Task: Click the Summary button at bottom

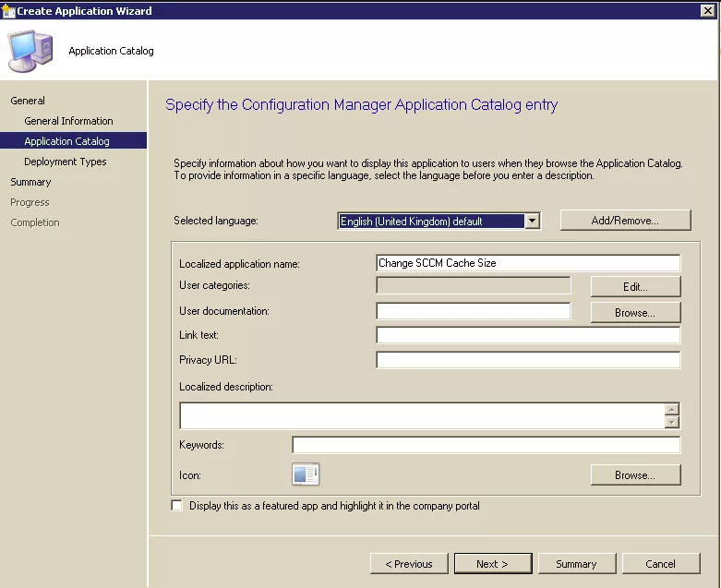Action: 577,564
